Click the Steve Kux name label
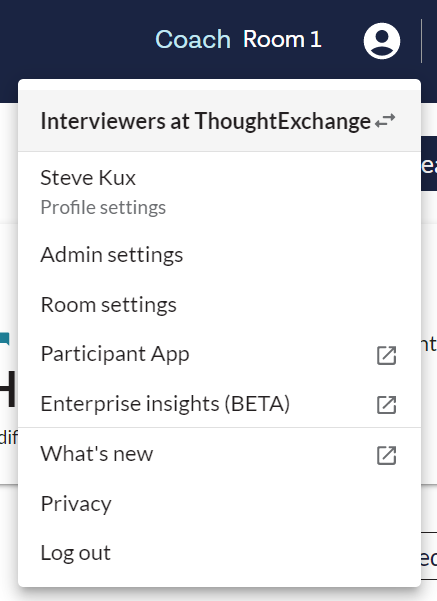Image resolution: width=437 pixels, height=601 pixels. (x=88, y=178)
